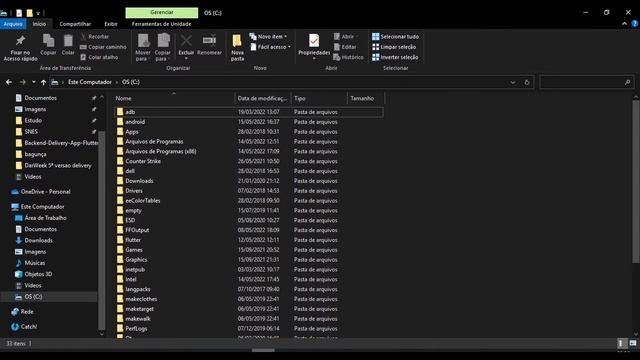640x360 pixels.
Task: Go forward with the forward arrow
Action: (23, 82)
